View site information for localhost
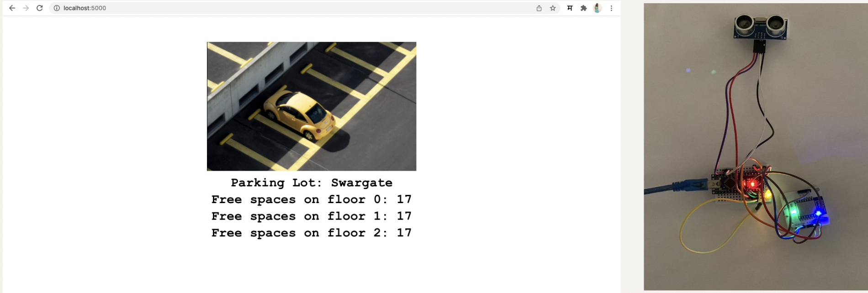 click(x=57, y=8)
